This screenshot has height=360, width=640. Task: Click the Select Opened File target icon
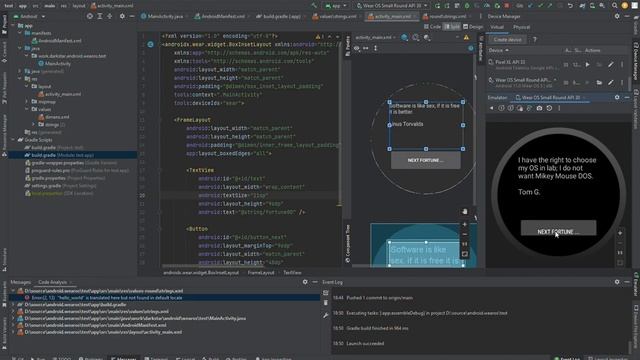[90, 16]
